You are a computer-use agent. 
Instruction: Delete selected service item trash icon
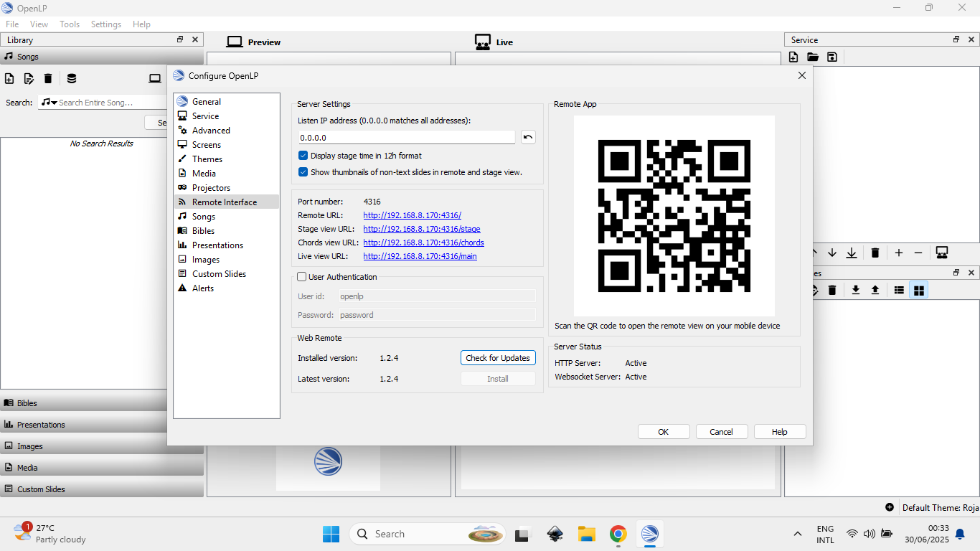pyautogui.click(x=875, y=253)
